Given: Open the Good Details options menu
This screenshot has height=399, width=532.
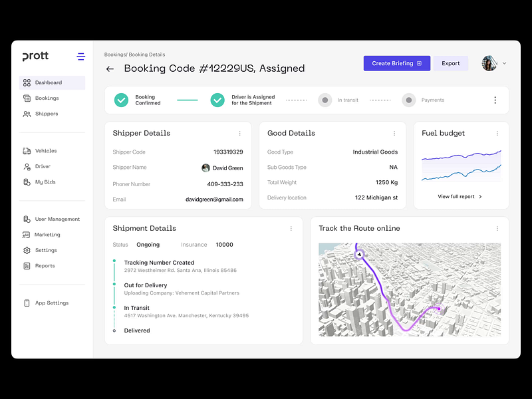Looking at the screenshot, I should 394,133.
